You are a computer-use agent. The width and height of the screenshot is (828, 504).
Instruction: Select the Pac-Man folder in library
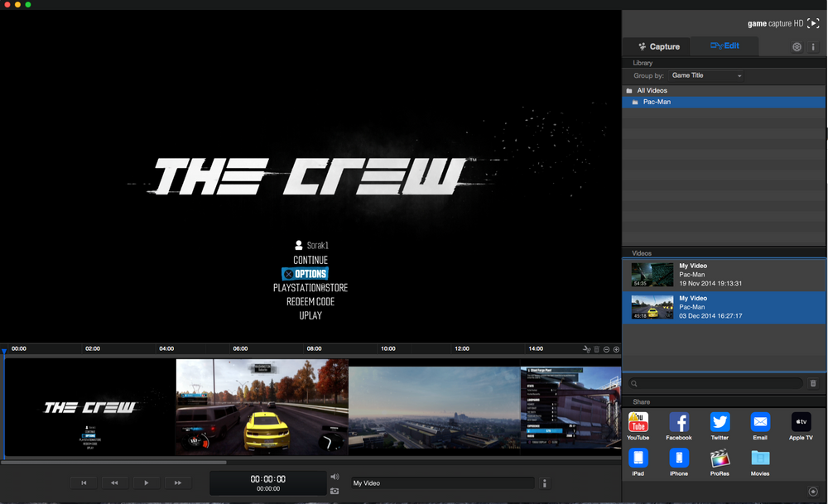[724, 102]
